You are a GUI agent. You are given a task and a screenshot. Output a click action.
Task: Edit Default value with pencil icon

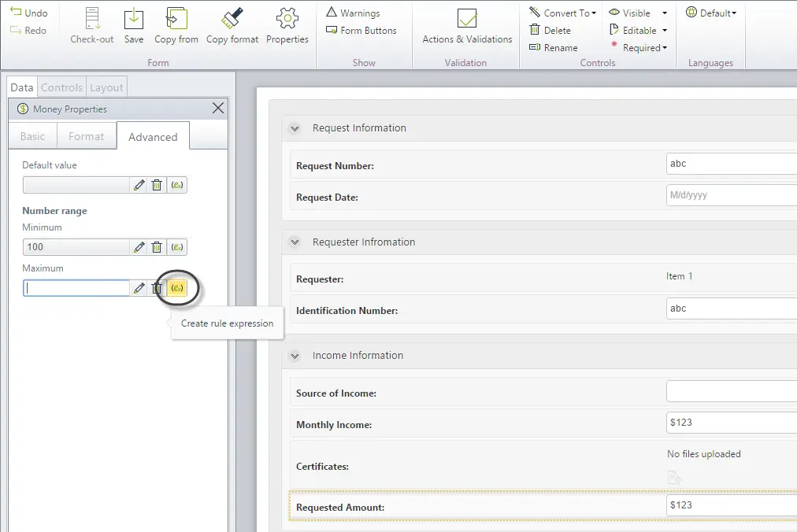click(x=139, y=185)
